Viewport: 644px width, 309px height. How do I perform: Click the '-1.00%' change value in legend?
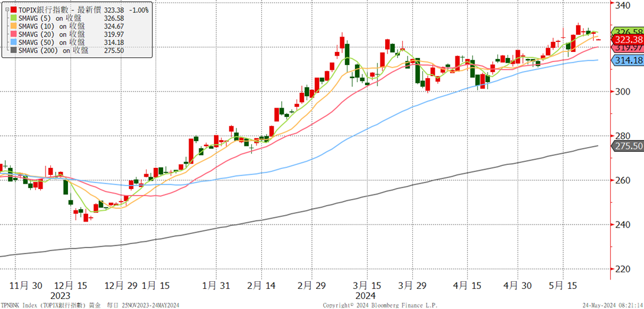pyautogui.click(x=138, y=9)
